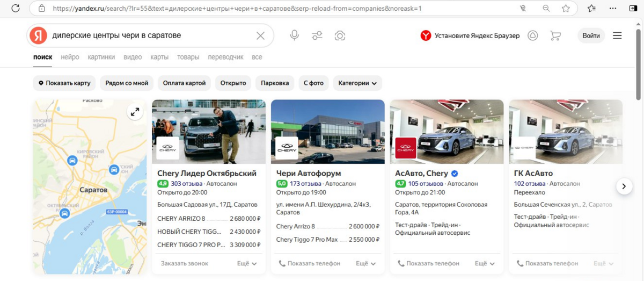The height and width of the screenshot is (281, 644).
Task: Request Заказать звонок on Chery Лидер card
Action: click(184, 263)
